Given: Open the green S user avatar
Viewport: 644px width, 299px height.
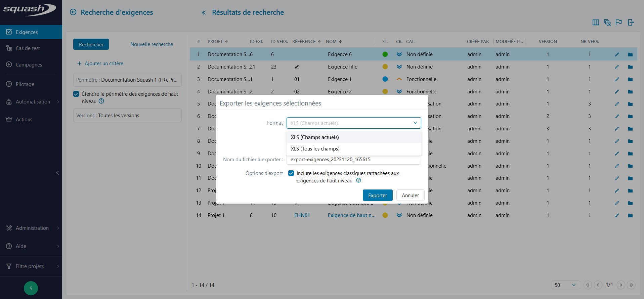Looking at the screenshot, I should [x=31, y=288].
